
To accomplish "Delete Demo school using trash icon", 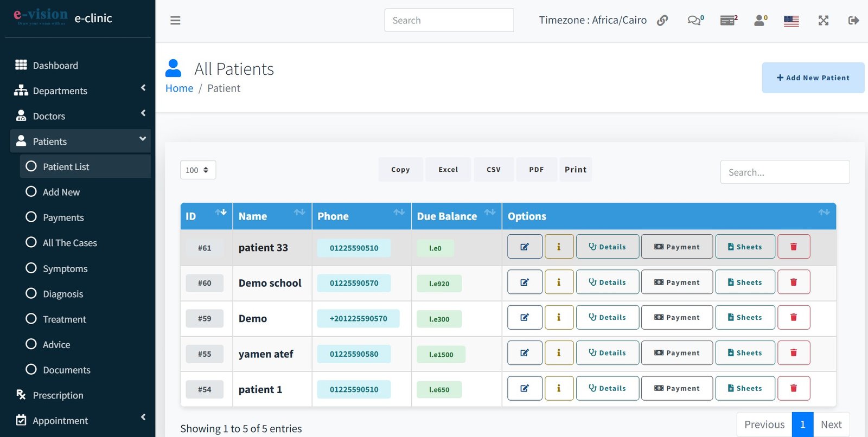I will pyautogui.click(x=793, y=282).
